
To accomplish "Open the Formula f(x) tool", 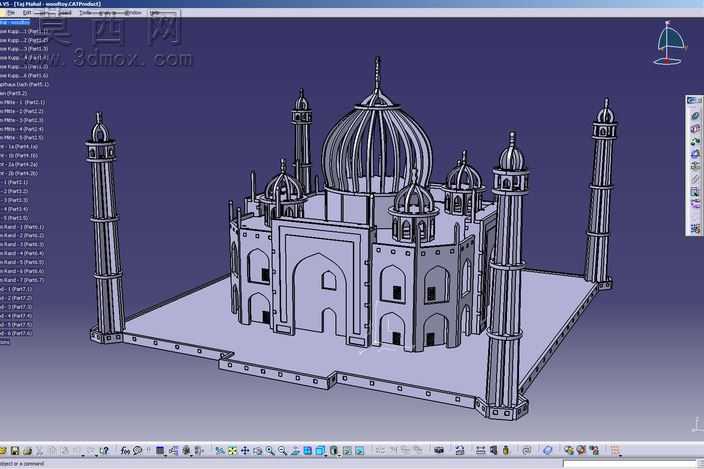I will tap(125, 451).
